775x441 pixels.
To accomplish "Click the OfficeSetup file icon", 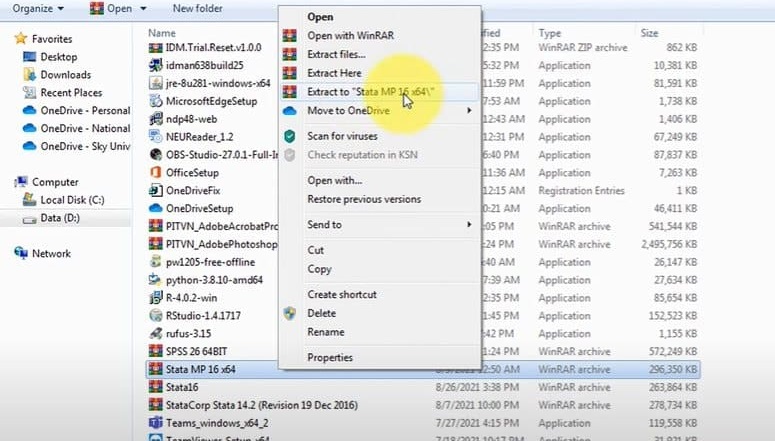I will coord(155,173).
